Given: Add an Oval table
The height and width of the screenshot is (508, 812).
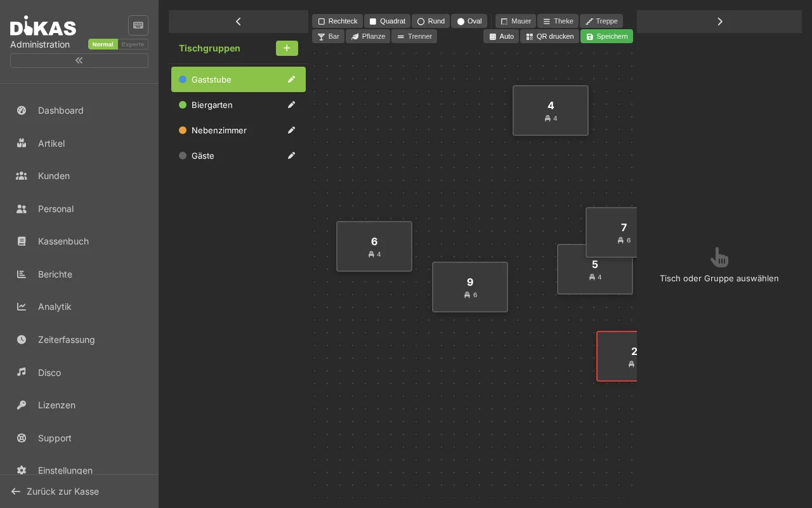Looking at the screenshot, I should 469,21.
